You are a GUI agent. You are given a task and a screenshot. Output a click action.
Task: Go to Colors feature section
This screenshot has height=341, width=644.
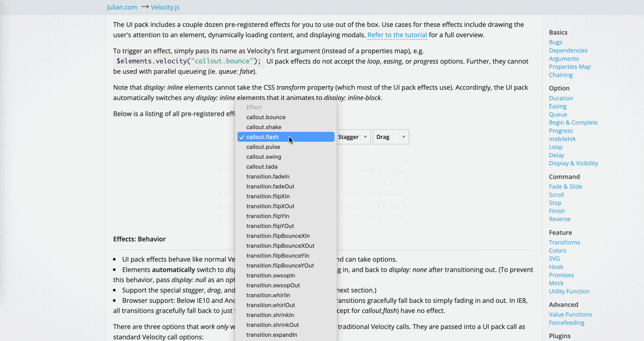click(x=558, y=251)
